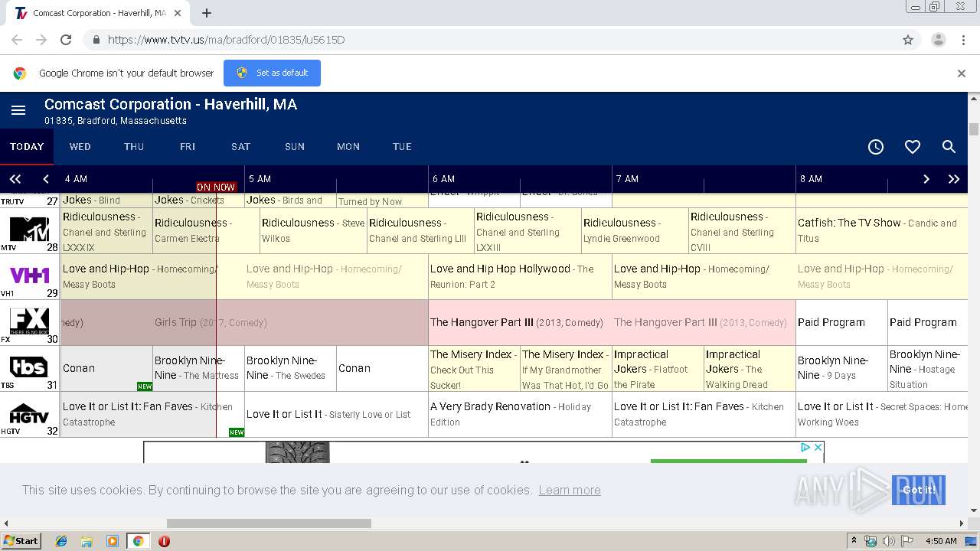This screenshot has height=551, width=980.
Task: Open favorites heart icon
Action: click(x=913, y=147)
